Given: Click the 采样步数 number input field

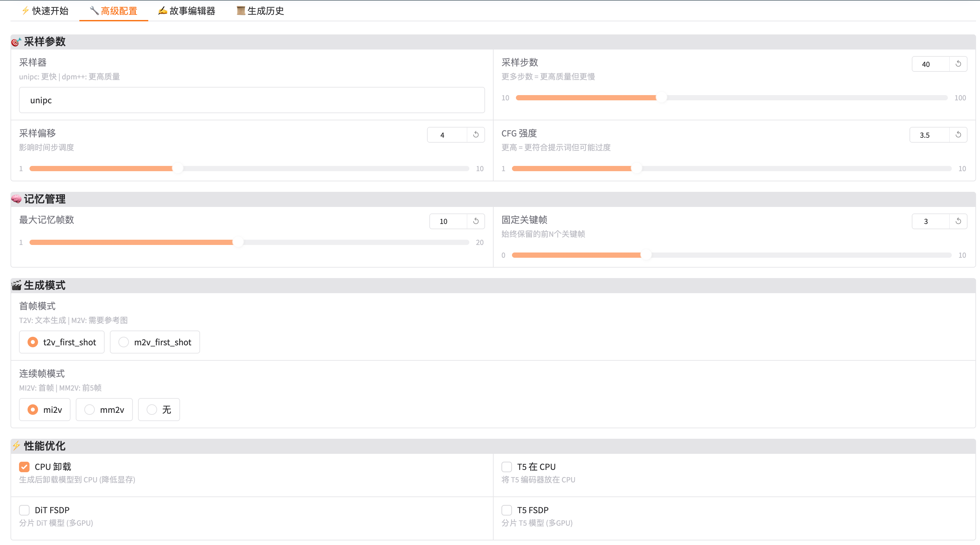Looking at the screenshot, I should coord(930,64).
